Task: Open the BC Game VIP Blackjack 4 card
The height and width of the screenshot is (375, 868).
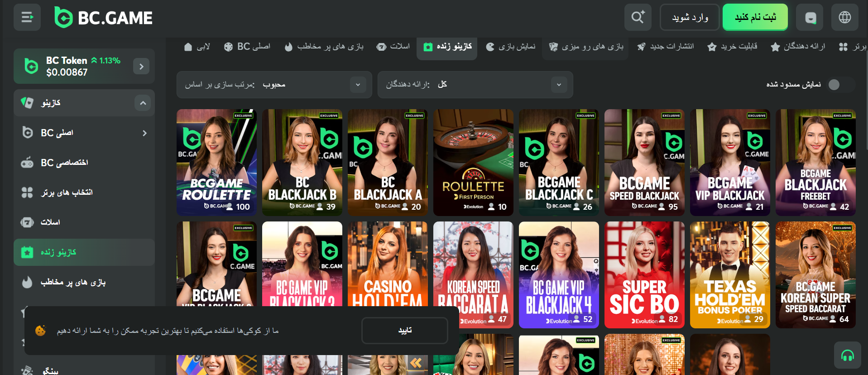Action: pos(559,275)
